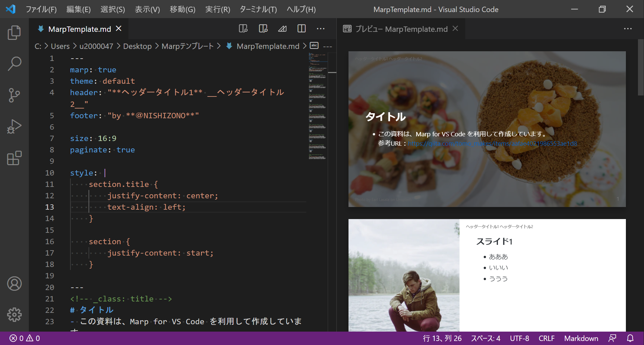Click the 'marp: true' line in the editor
The width and height of the screenshot is (644, 345).
(x=93, y=70)
